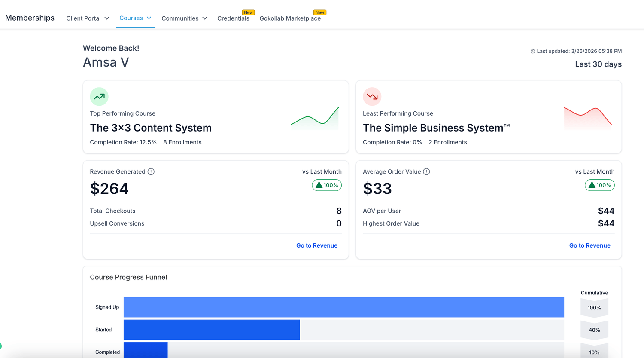The image size is (644, 358).
Task: Expand the Client Portal dropdown
Action: (88, 18)
